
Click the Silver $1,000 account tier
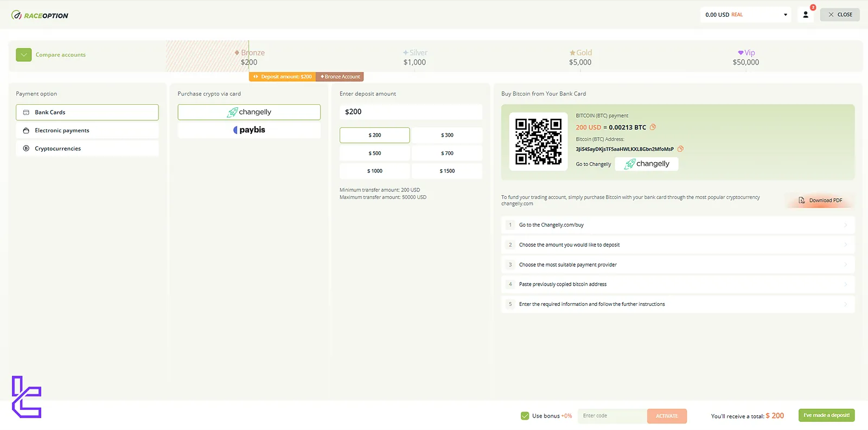click(415, 57)
